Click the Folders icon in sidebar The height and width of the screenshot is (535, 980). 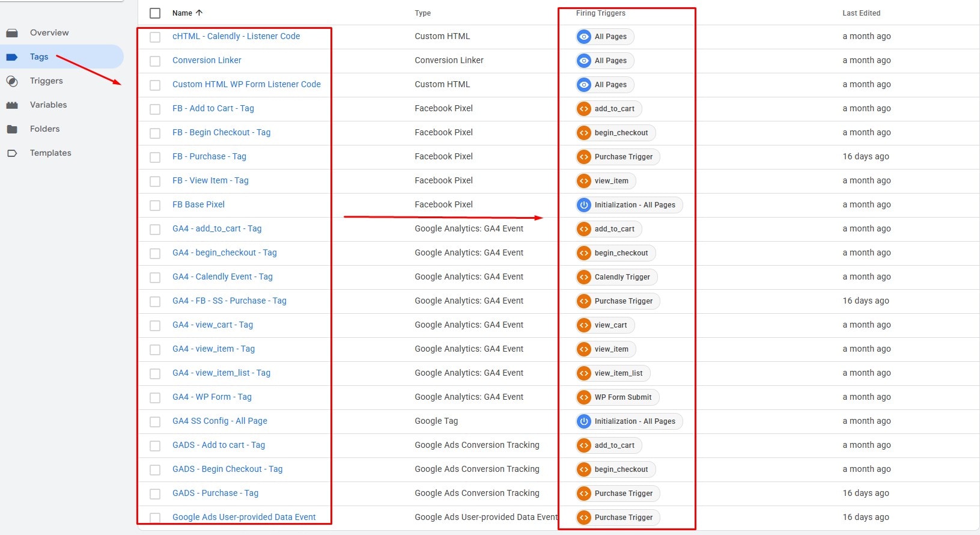12,129
